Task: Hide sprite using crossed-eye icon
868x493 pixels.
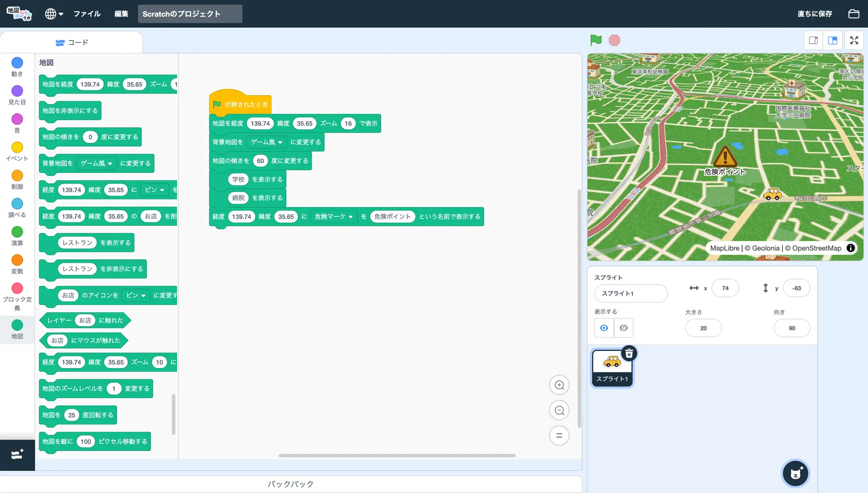Action: tap(624, 328)
